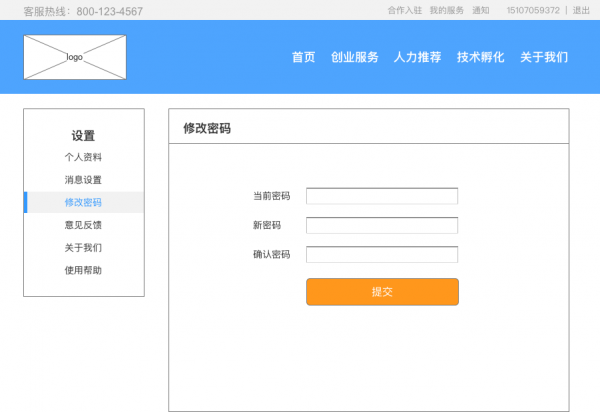Screen dimensions: 600x412
Task: Go to 人力推荐 in the navigation bar
Action: click(417, 57)
